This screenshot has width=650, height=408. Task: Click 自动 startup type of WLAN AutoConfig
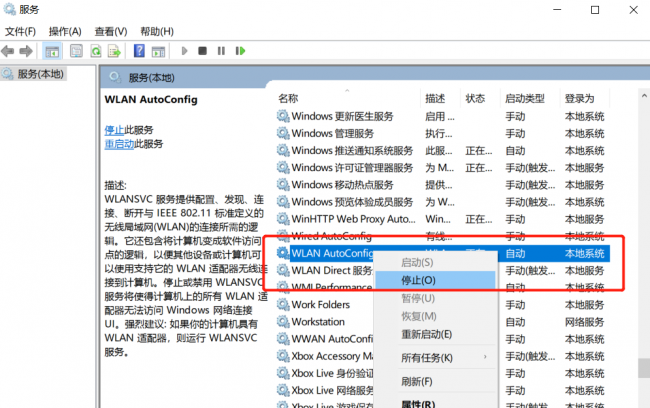515,253
